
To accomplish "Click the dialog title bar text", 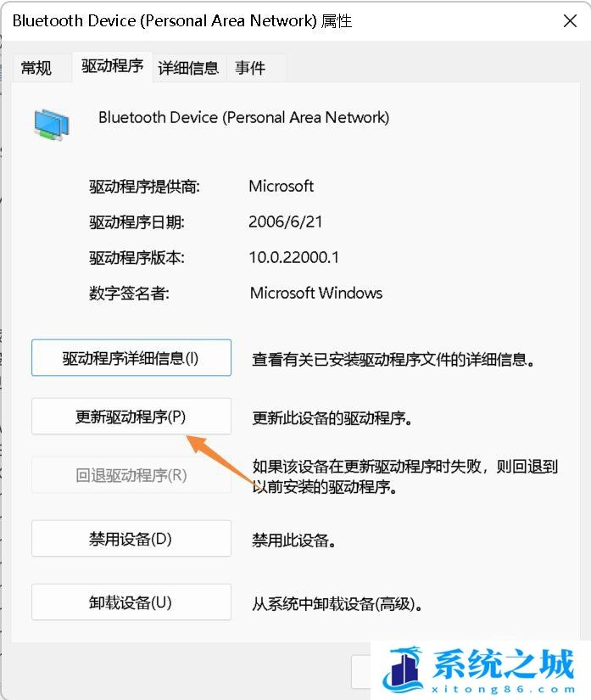I will click(x=182, y=21).
